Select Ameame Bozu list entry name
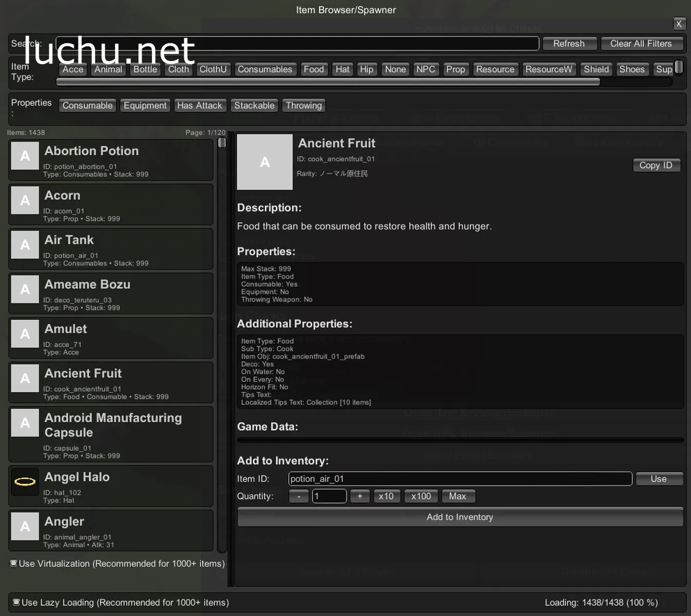Image resolution: width=691 pixels, height=616 pixels. pos(87,284)
